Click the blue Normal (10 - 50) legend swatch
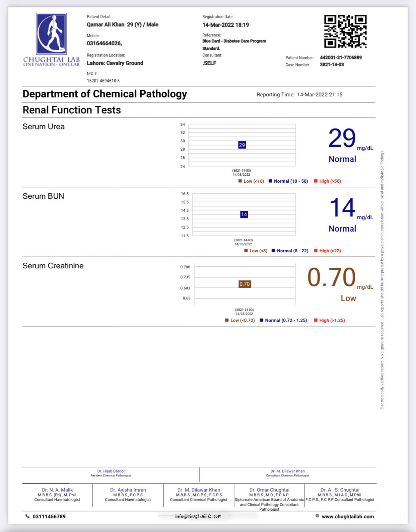 pyautogui.click(x=270, y=181)
